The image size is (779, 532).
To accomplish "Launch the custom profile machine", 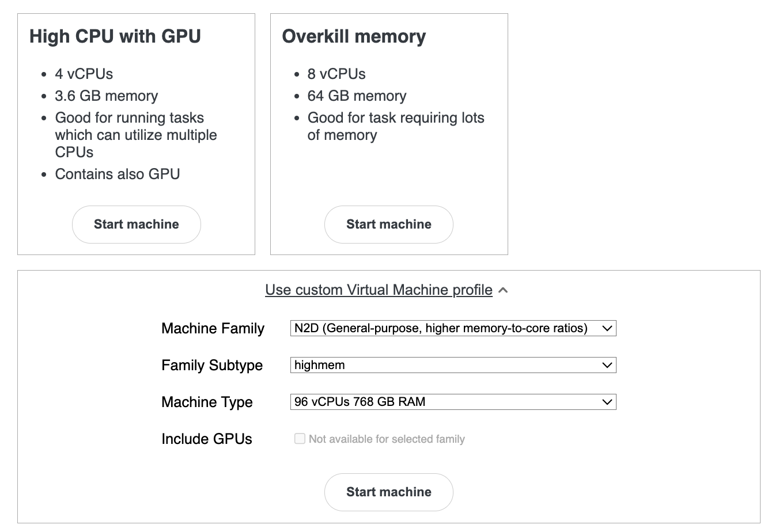I will point(388,492).
